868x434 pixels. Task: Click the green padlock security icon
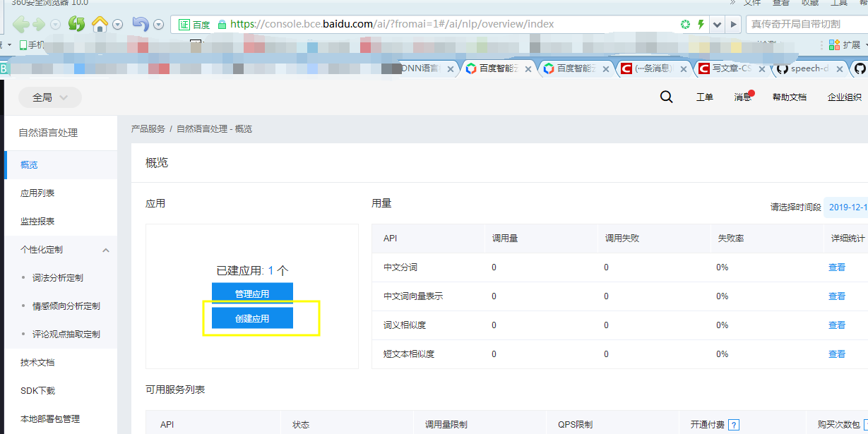[x=222, y=24]
